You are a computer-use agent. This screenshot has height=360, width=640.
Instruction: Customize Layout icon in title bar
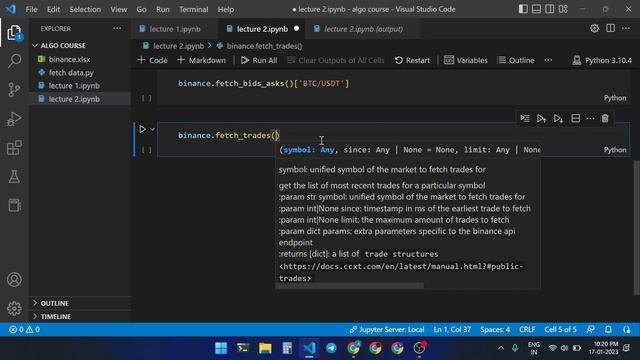click(563, 9)
